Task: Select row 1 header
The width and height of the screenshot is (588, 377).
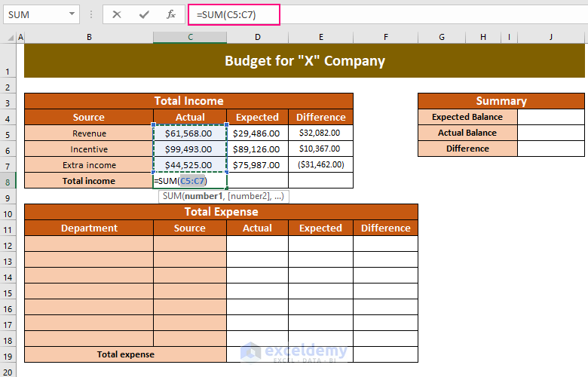Action: click(8, 61)
